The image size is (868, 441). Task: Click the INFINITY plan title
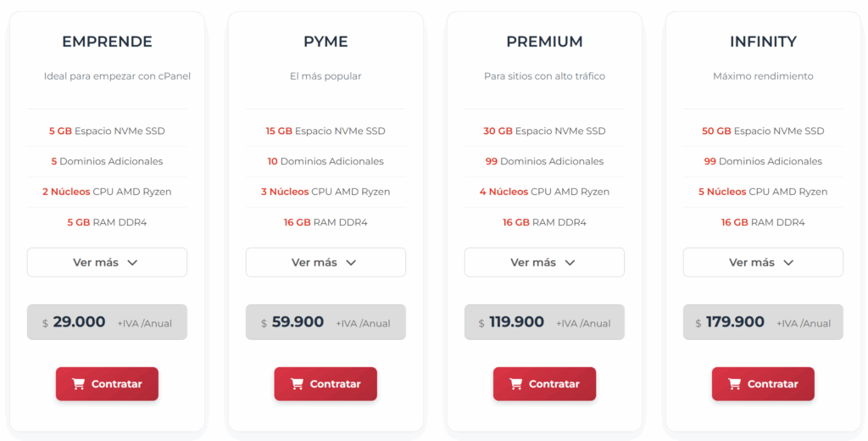point(763,42)
